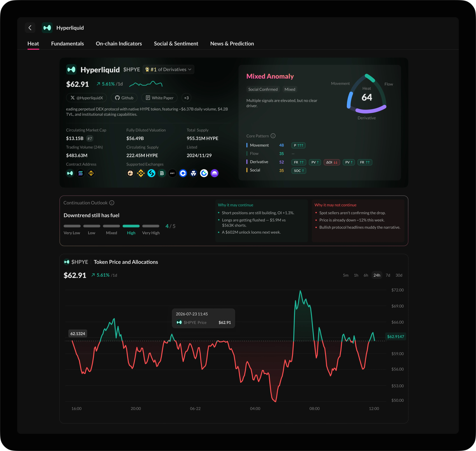Click the Listed date 2024/11/29
Viewport: 476px width, 451px height.
point(199,156)
